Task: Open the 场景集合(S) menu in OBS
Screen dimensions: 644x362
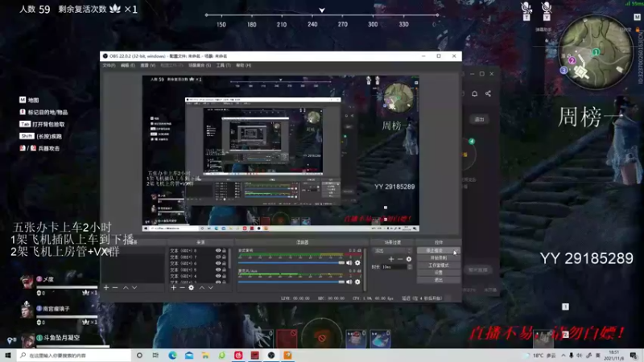Action: click(x=200, y=65)
